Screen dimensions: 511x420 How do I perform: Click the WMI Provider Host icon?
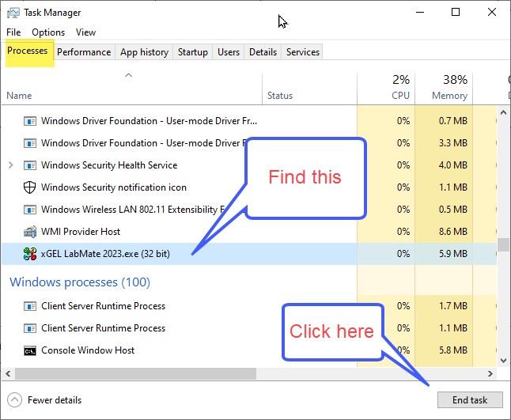point(30,232)
